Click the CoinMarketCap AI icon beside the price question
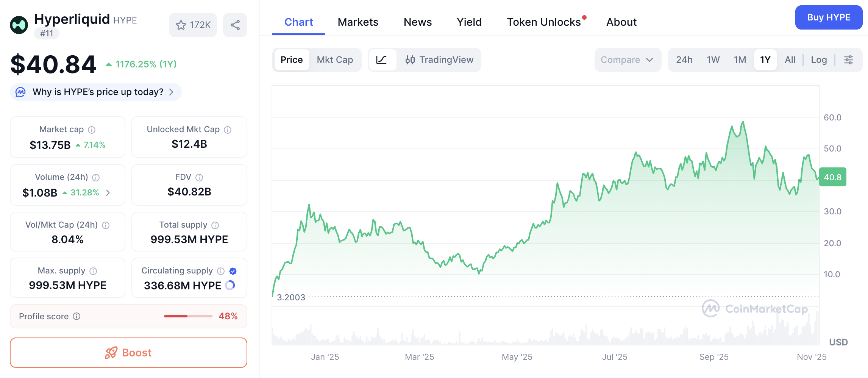Image resolution: width=868 pixels, height=378 pixels. click(22, 92)
